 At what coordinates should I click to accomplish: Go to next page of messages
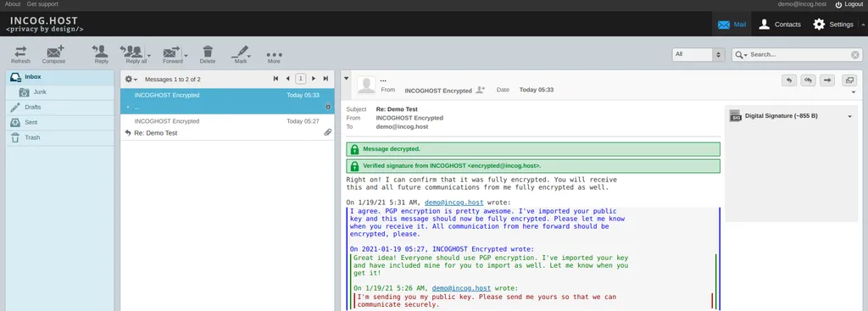[x=314, y=79]
